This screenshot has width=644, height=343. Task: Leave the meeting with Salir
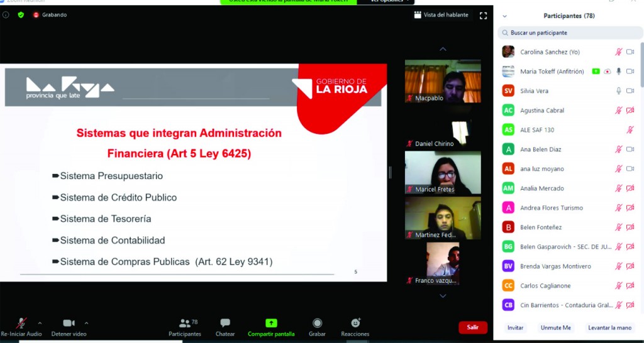pos(472,327)
